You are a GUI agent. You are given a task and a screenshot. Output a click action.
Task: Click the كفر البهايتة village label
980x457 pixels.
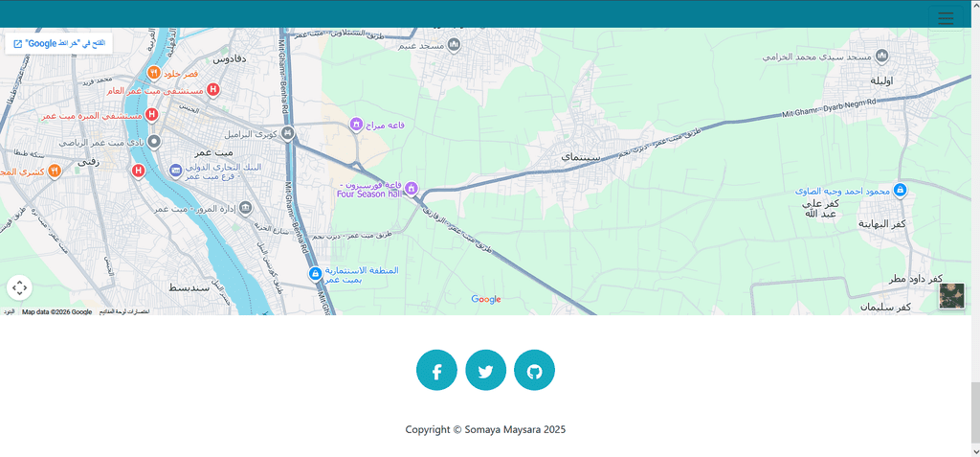click(881, 224)
